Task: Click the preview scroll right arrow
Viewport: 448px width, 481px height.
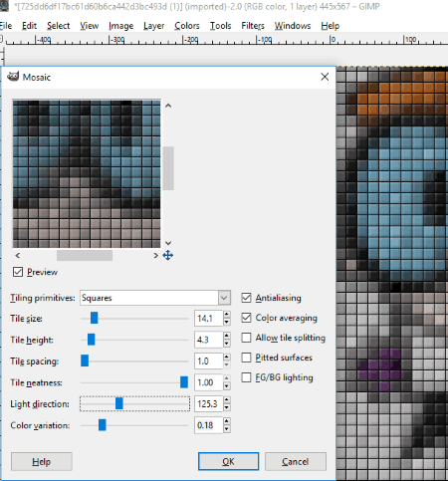Action: pyautogui.click(x=155, y=255)
